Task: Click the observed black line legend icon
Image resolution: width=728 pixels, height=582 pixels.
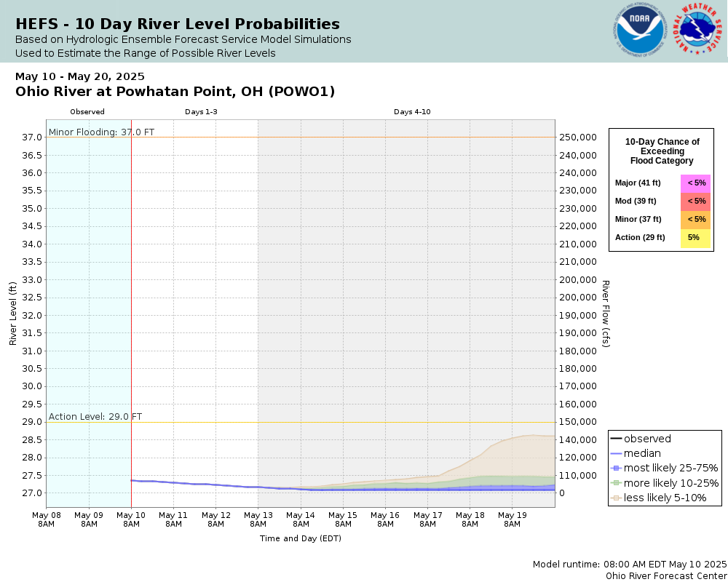Action: pos(616,439)
